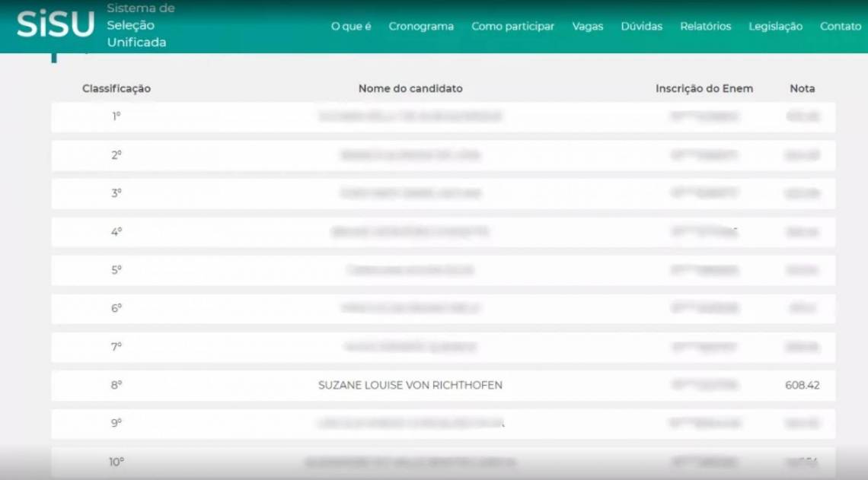Select the 9º classification cell
Image resolution: width=868 pixels, height=480 pixels.
[x=116, y=423]
